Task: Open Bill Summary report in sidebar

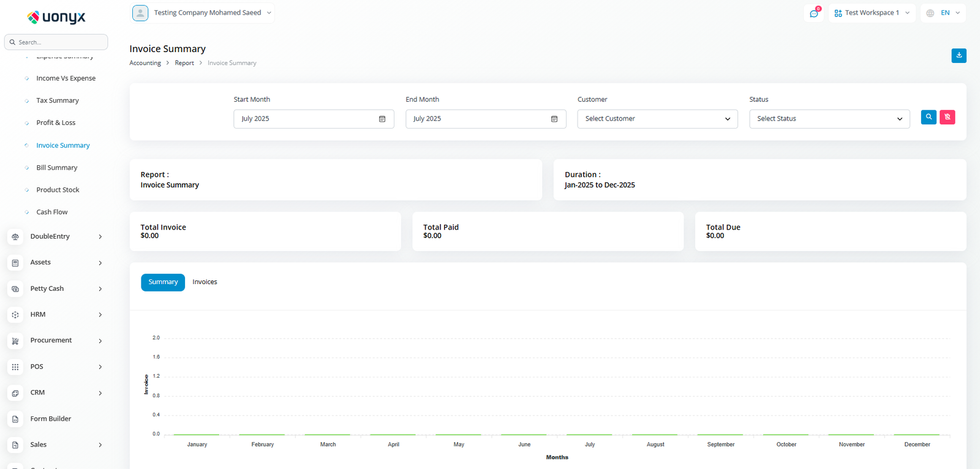Action: tap(56, 168)
